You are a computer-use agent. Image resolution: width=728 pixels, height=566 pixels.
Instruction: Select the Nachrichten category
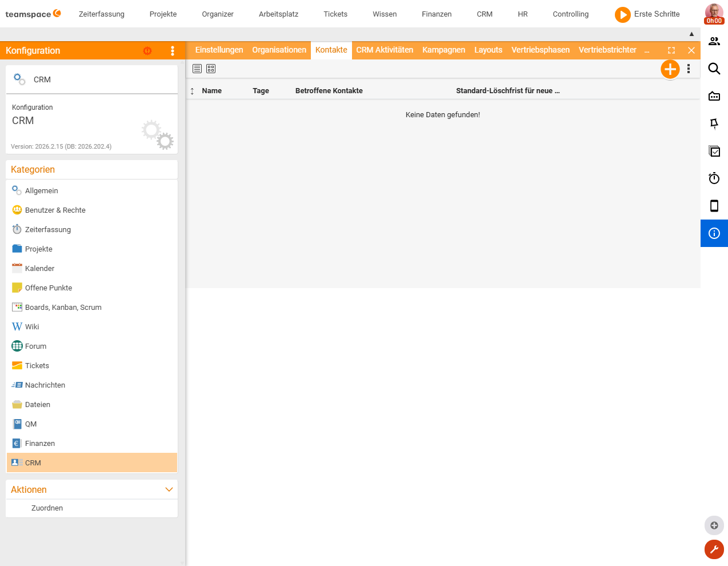click(92, 385)
